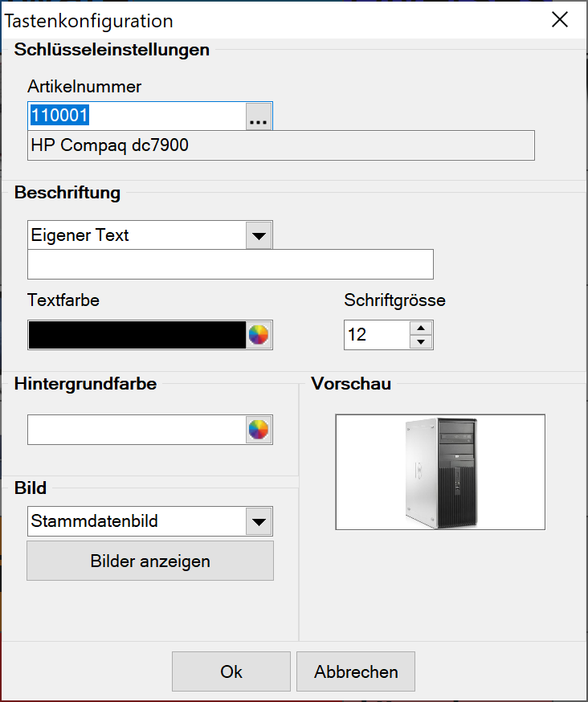Screen dimensions: 588x702
Task: Click the HP Compaq dc7900 description field
Action: [280, 145]
